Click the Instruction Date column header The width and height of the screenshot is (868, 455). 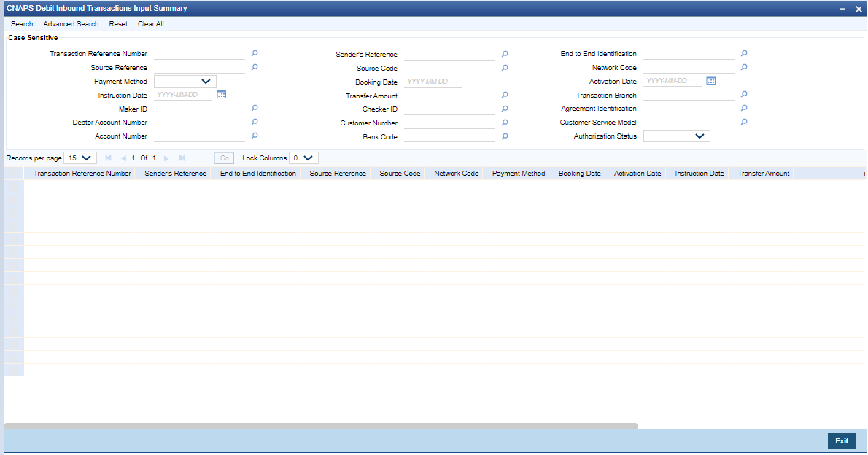(700, 174)
